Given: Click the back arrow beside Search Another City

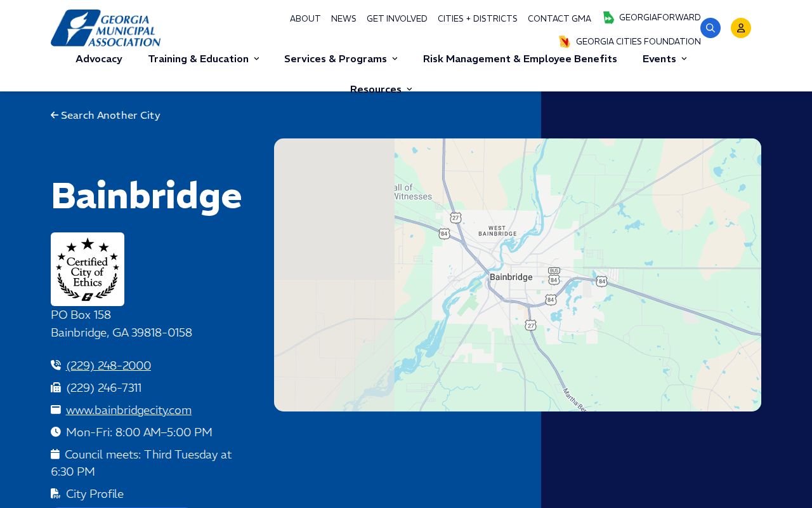Looking at the screenshot, I should click(x=55, y=116).
